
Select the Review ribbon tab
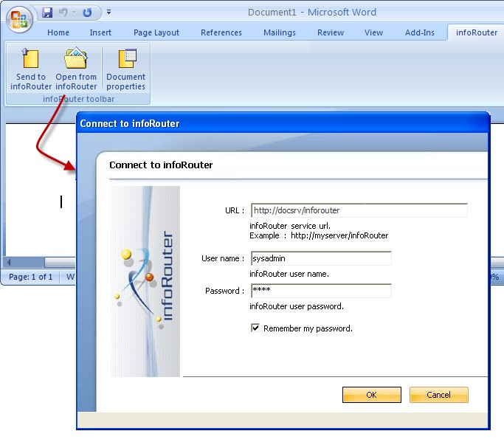tap(331, 32)
